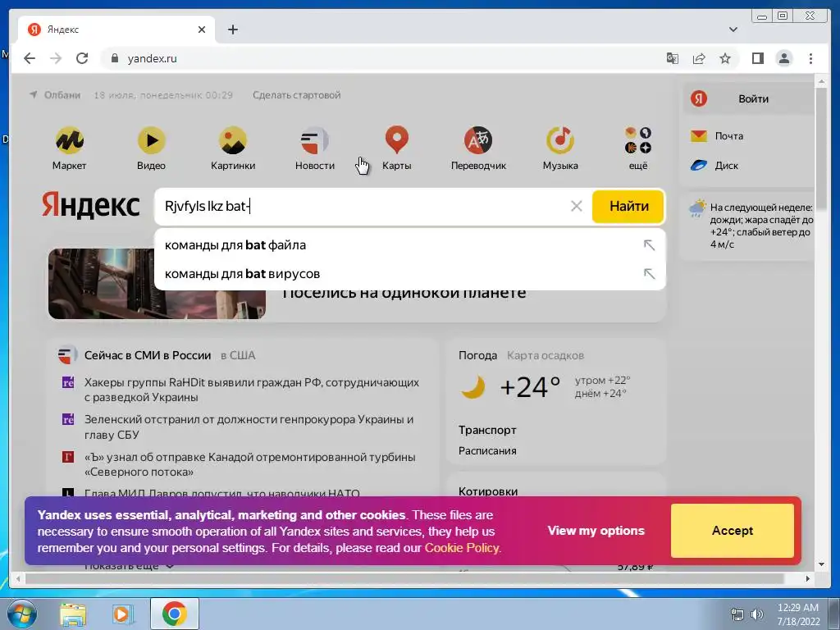Open the Карты map pin icon
This screenshot has width=840, height=630.
(396, 140)
